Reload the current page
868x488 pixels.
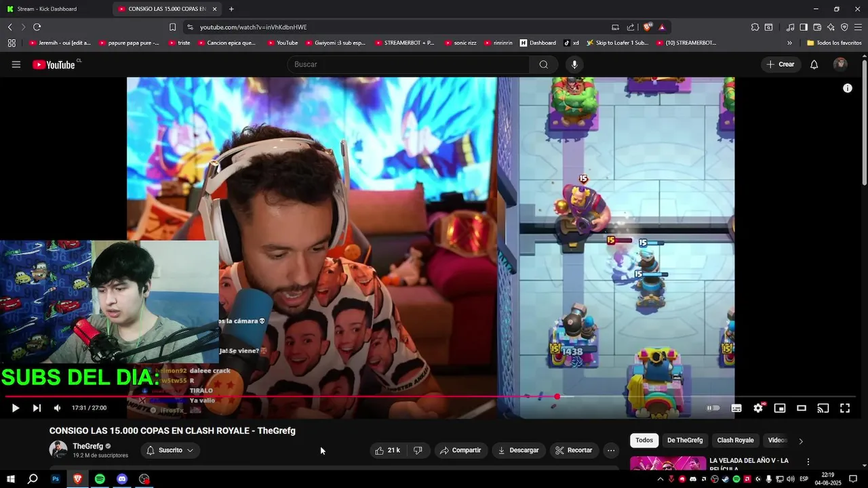coord(37,27)
